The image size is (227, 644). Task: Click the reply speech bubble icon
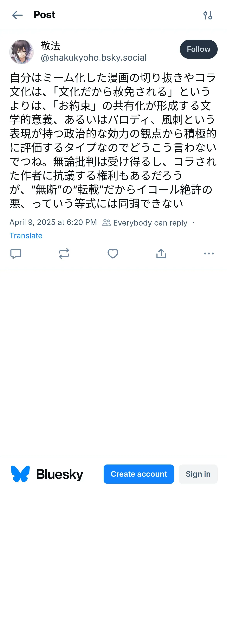(x=16, y=254)
